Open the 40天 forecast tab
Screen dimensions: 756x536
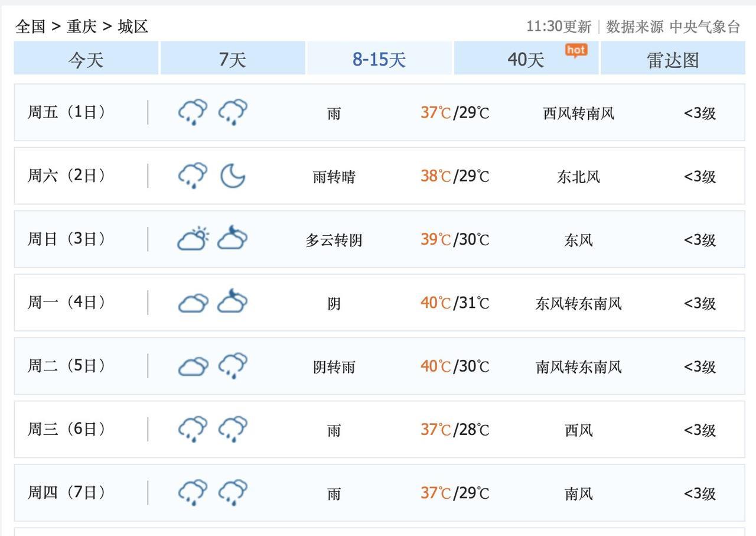526,59
